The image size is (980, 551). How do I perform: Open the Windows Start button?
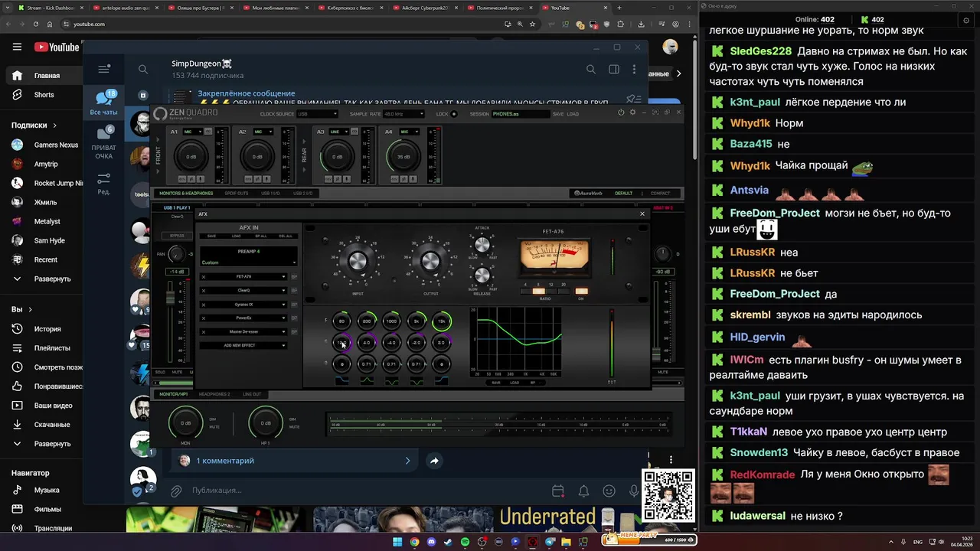(x=397, y=542)
